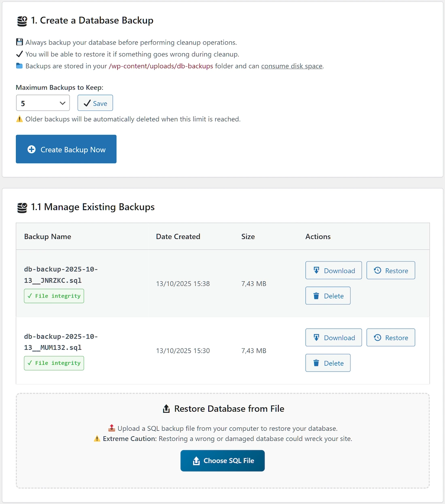Click the floppy disk icon before the backup advice
This screenshot has width=445, height=504.
(19, 42)
